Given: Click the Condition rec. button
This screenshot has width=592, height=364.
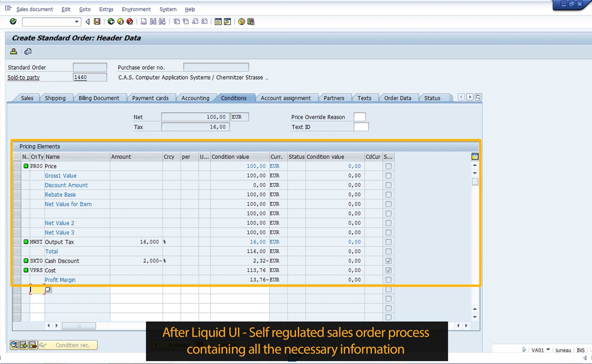Looking at the screenshot, I should click(x=68, y=345).
